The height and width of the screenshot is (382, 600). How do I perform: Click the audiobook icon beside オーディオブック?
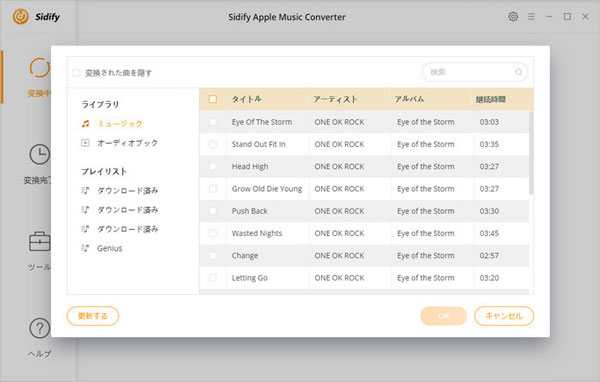pos(85,143)
